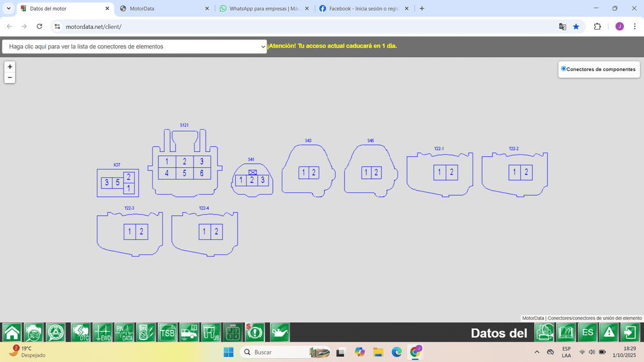Viewport: 644px width, 362px height.
Task: Click the printer icon near Datos del
Action: (x=544, y=332)
